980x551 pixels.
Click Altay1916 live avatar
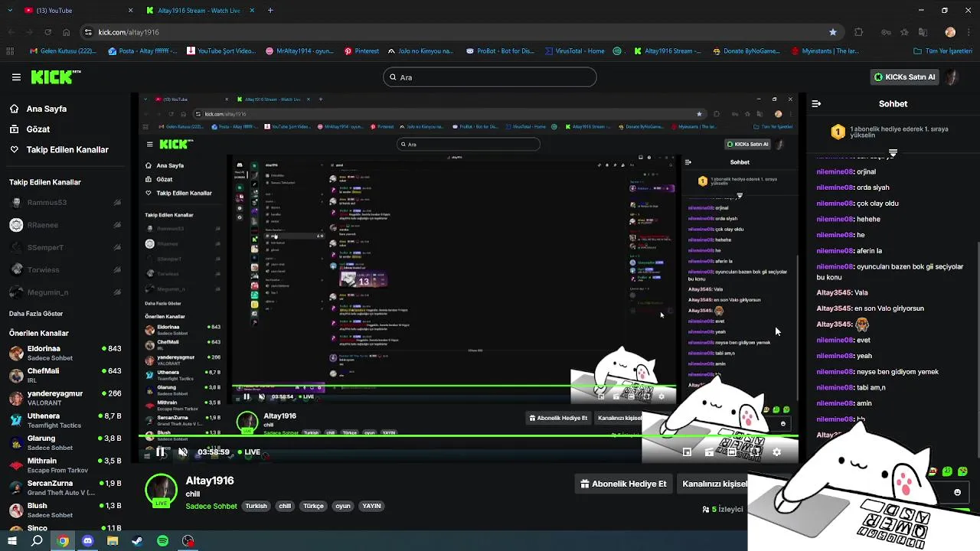tap(161, 491)
